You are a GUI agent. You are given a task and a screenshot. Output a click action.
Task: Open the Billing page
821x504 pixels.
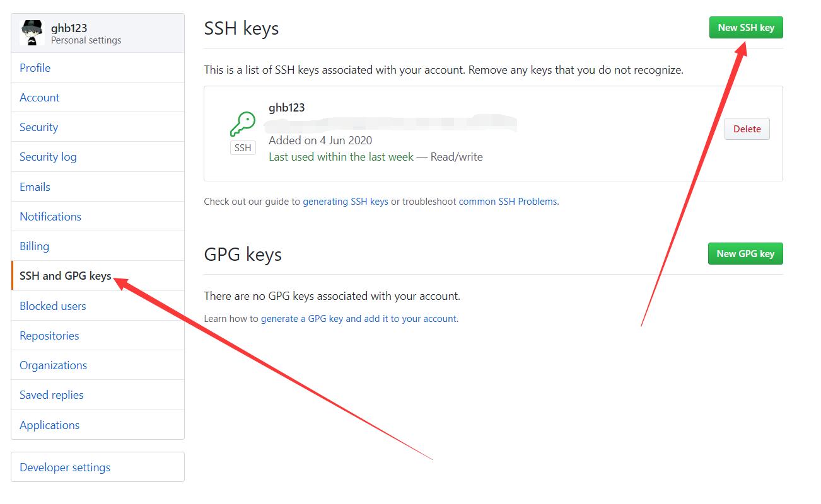click(x=34, y=246)
